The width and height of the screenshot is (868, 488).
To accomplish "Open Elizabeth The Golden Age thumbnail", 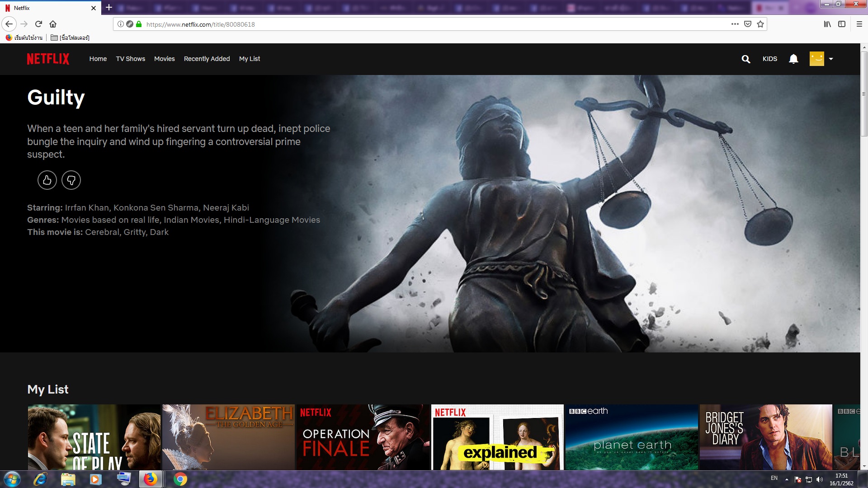I will 229,437.
